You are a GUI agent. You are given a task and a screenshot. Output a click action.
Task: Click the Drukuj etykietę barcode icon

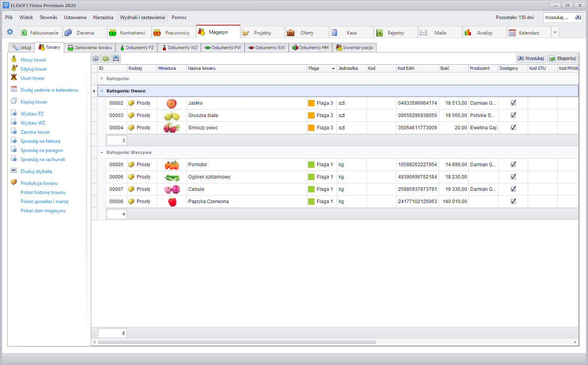[x=14, y=171]
